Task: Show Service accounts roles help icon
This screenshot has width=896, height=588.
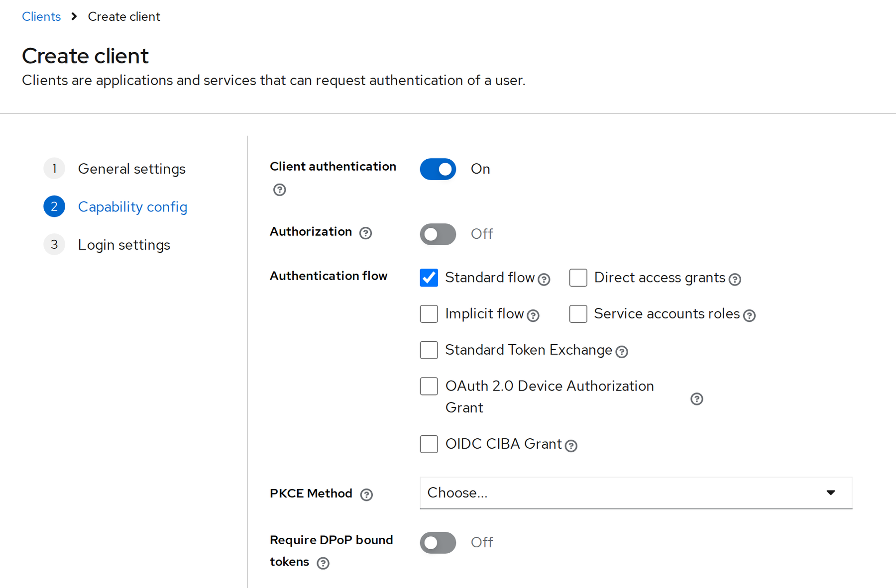Action: (x=749, y=315)
